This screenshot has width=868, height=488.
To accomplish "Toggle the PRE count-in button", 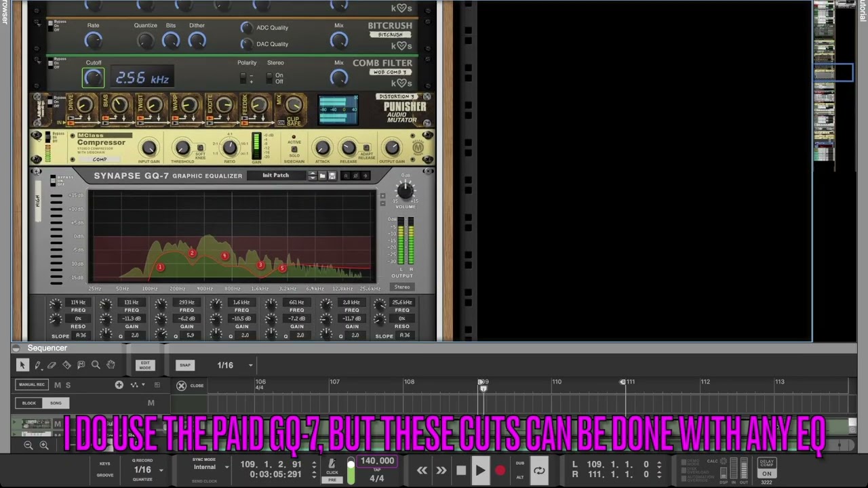I will [x=332, y=480].
